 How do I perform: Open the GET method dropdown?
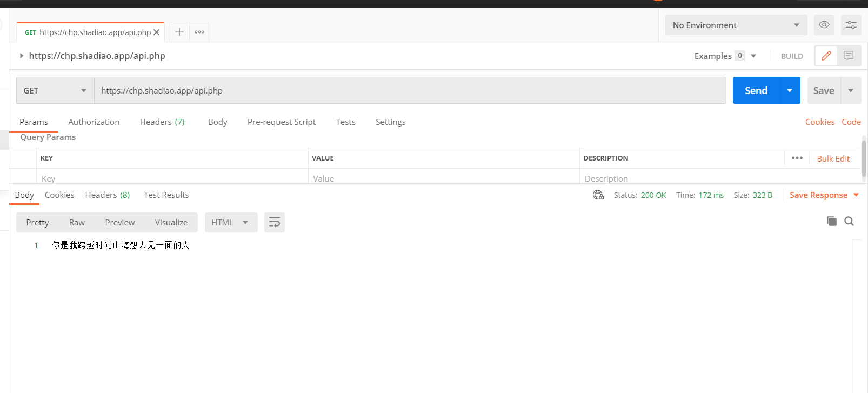point(55,90)
